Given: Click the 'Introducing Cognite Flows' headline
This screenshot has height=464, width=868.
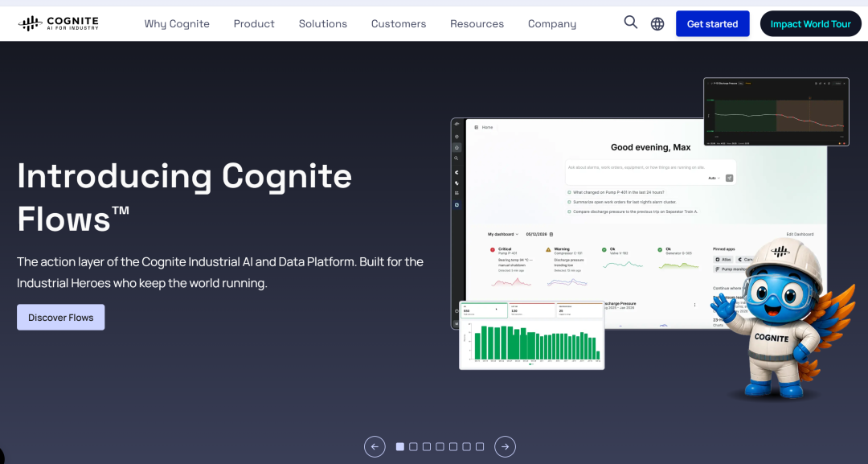Looking at the screenshot, I should pyautogui.click(x=184, y=197).
